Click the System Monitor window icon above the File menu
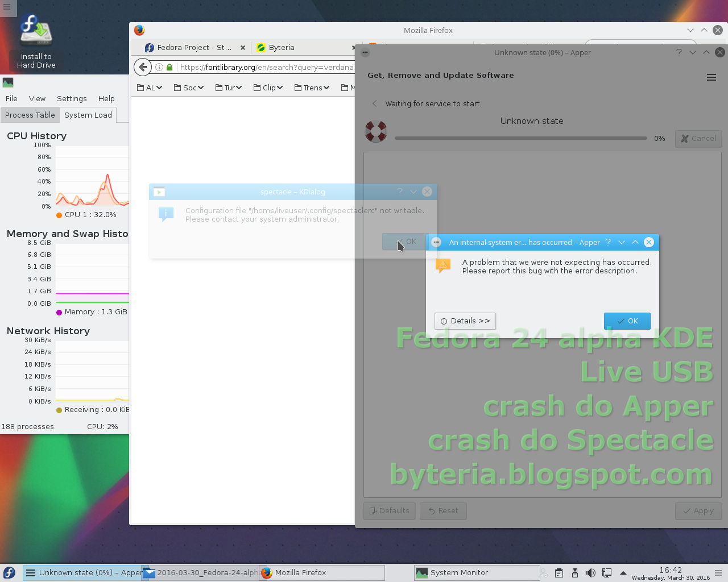 point(8,83)
